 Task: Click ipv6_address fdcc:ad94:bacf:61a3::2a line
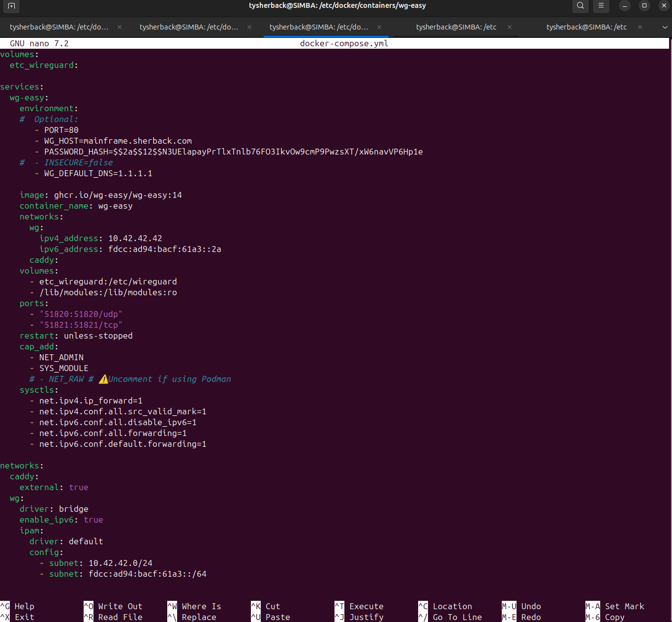click(x=130, y=249)
